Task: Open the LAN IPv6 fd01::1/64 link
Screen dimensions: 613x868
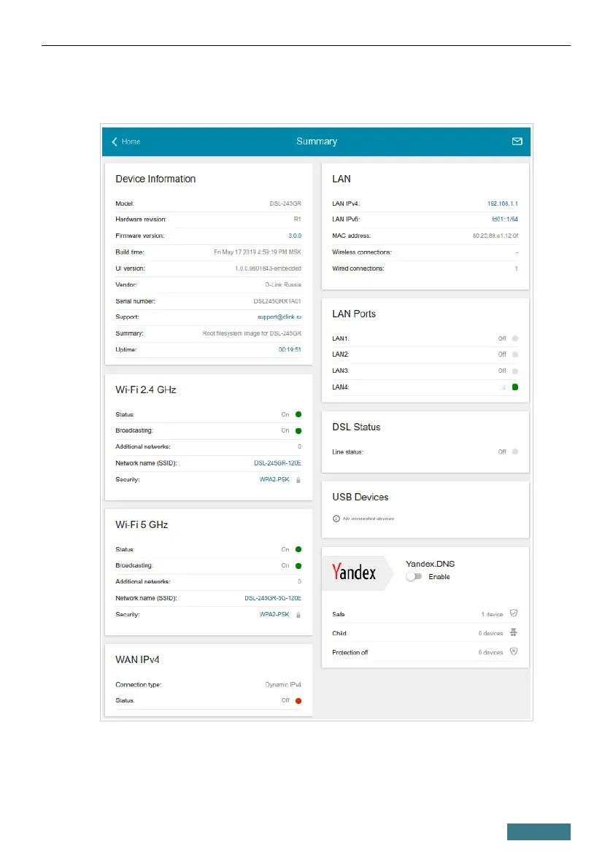Action: pos(504,220)
